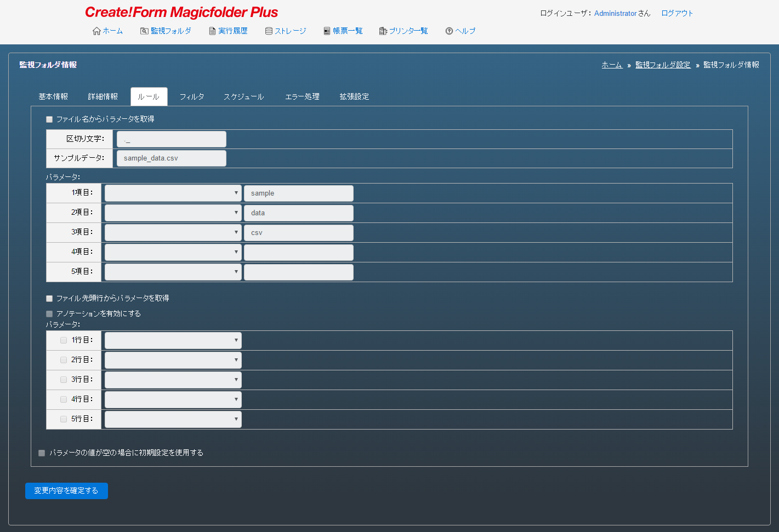Viewport: 779px width, 532px height.
Task: Check the 5行目 checkbox
Action: 64,419
